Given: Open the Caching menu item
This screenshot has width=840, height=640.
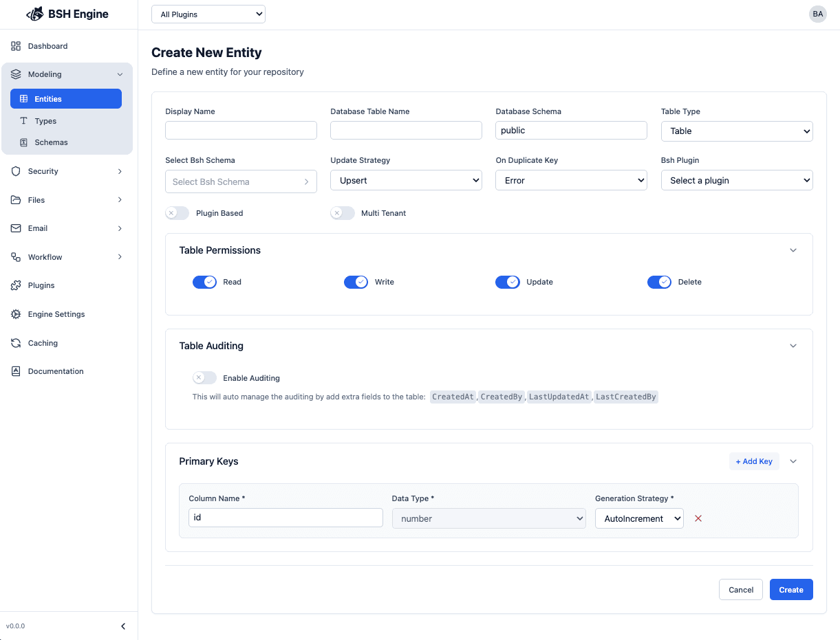Looking at the screenshot, I should [67, 343].
